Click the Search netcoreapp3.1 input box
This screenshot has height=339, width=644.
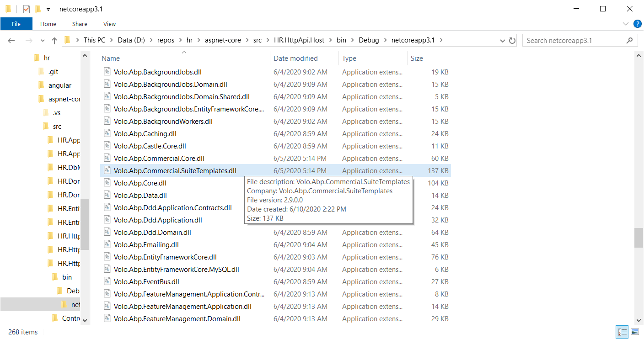[574, 41]
